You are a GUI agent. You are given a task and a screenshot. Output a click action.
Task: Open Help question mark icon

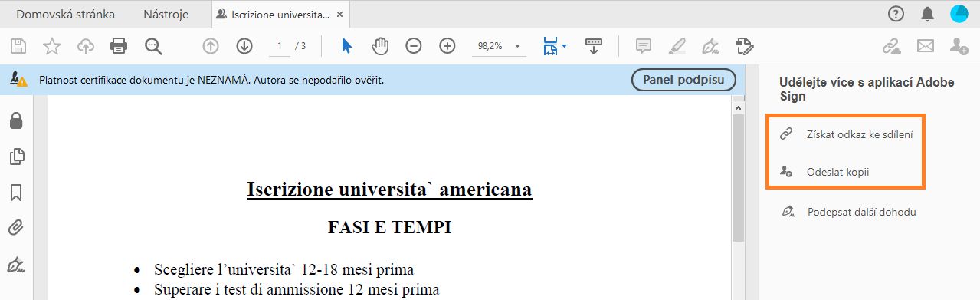(x=896, y=13)
